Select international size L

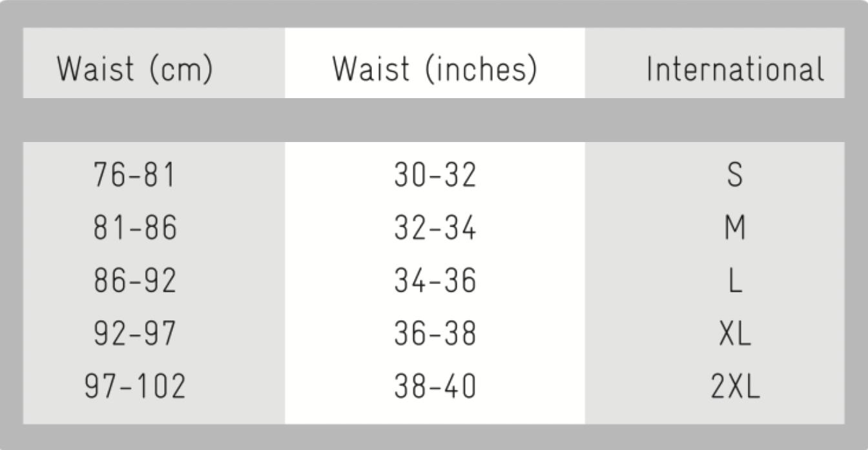(735, 281)
